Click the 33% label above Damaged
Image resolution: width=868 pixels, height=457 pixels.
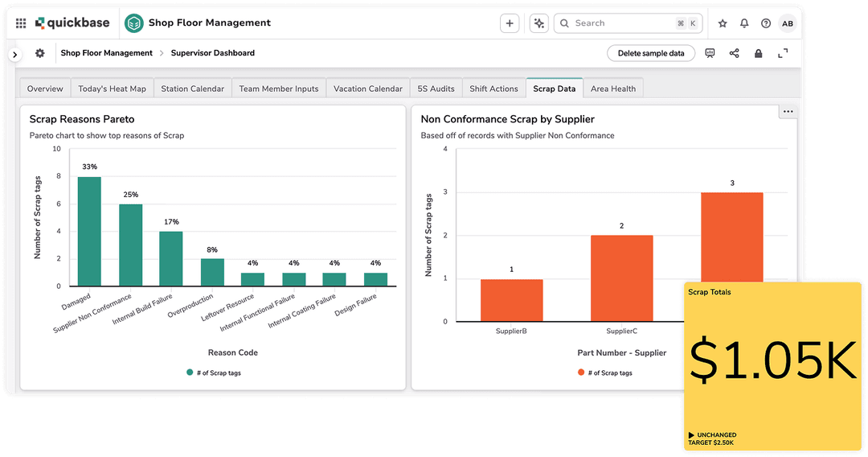pyautogui.click(x=90, y=167)
